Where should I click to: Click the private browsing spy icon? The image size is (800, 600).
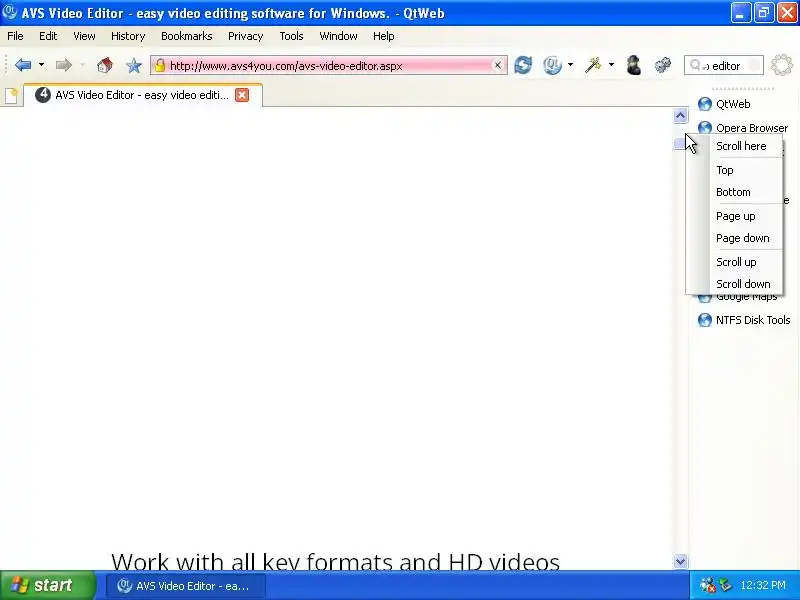(634, 65)
